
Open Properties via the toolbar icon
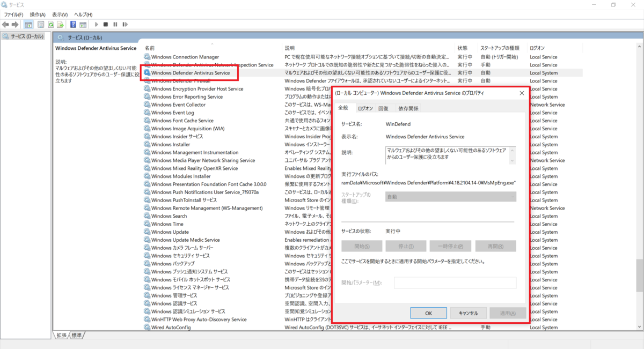pyautogui.click(x=40, y=24)
